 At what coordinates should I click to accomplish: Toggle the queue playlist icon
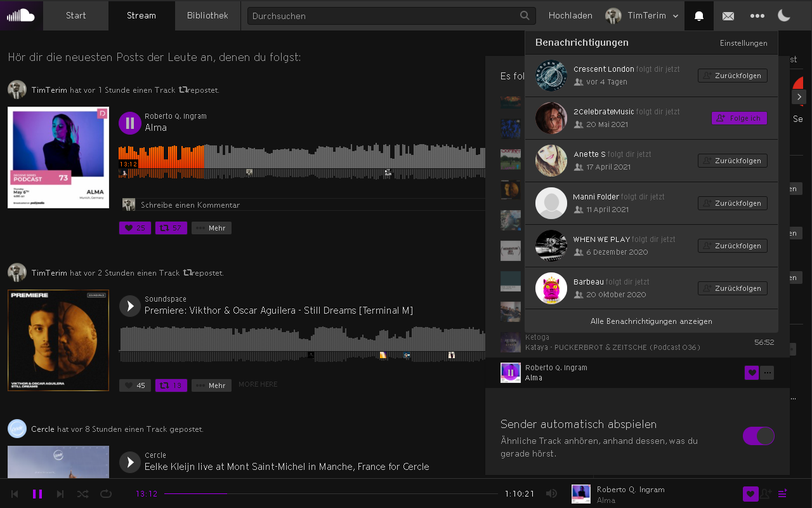point(783,493)
